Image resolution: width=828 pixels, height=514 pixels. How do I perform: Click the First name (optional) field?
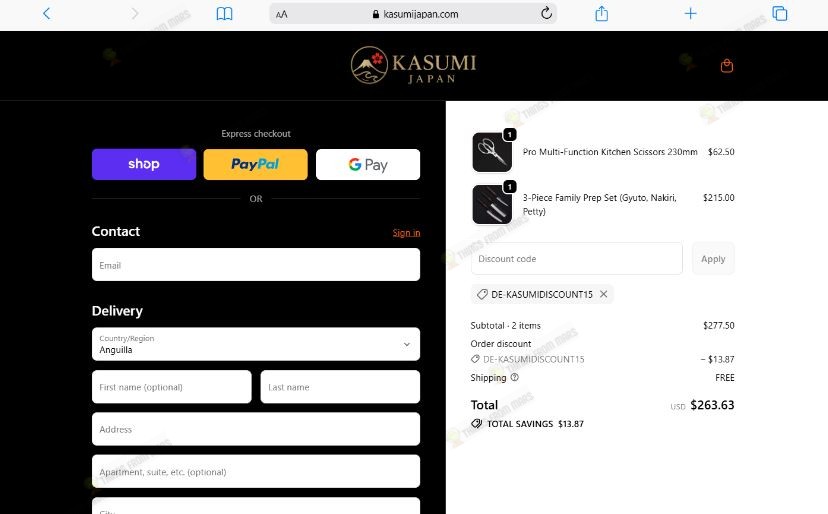(x=172, y=387)
